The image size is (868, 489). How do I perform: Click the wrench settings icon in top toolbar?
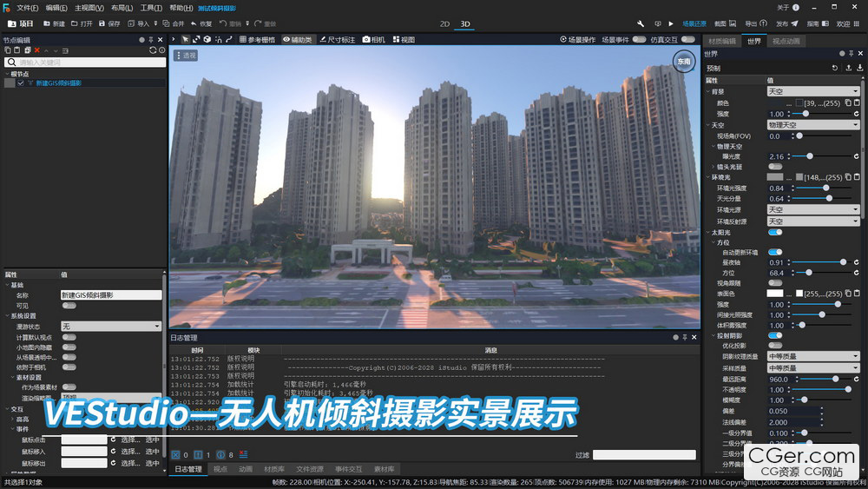click(x=641, y=23)
